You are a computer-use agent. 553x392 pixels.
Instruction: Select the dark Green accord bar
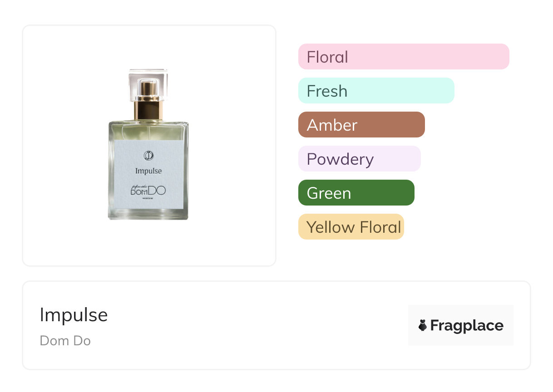pyautogui.click(x=356, y=193)
